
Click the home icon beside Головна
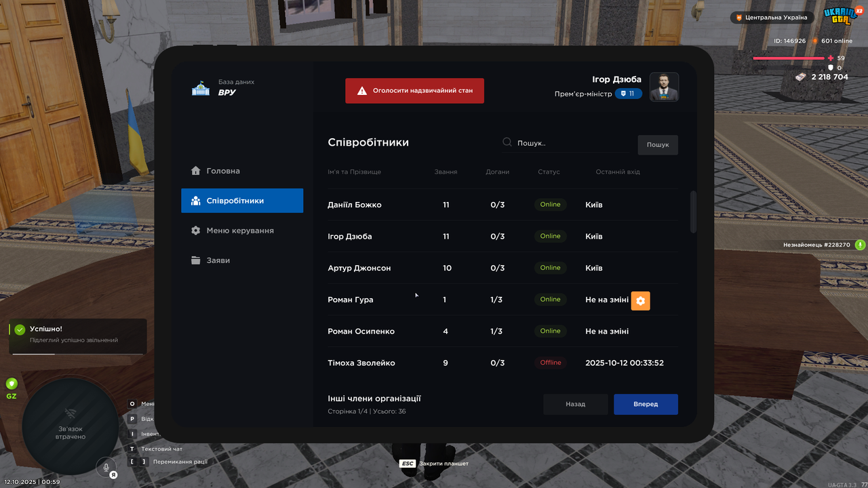(196, 171)
